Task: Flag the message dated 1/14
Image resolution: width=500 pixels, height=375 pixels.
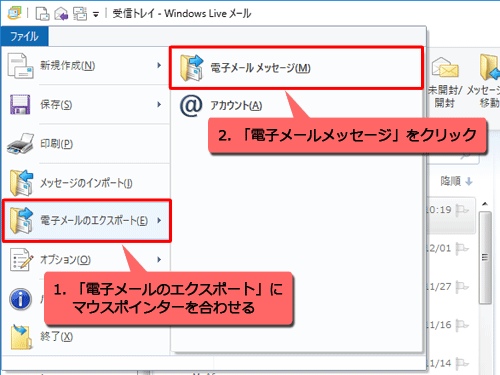Action: [462, 364]
